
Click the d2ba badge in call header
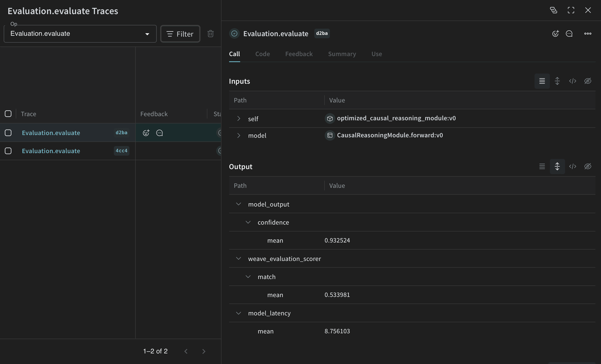click(x=322, y=33)
